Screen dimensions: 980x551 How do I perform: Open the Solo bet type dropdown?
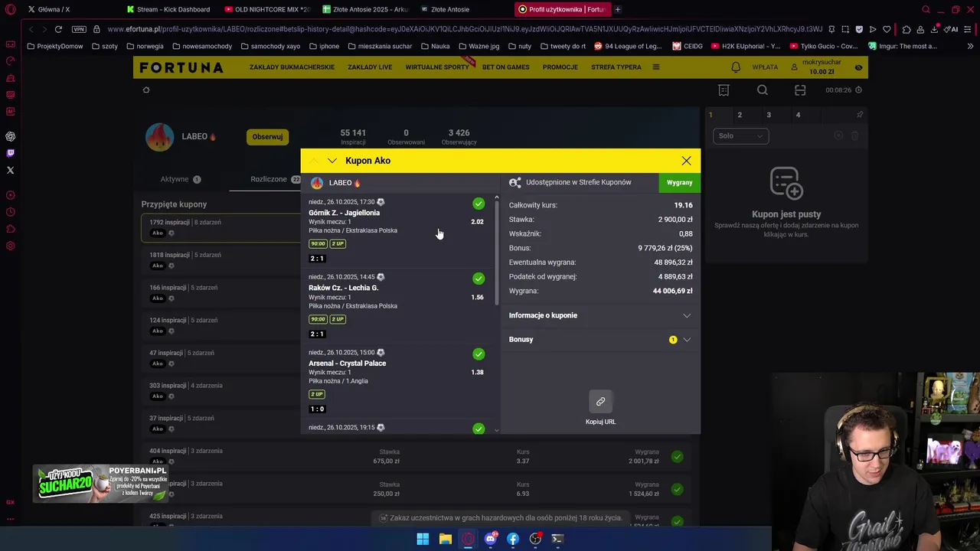click(x=740, y=135)
